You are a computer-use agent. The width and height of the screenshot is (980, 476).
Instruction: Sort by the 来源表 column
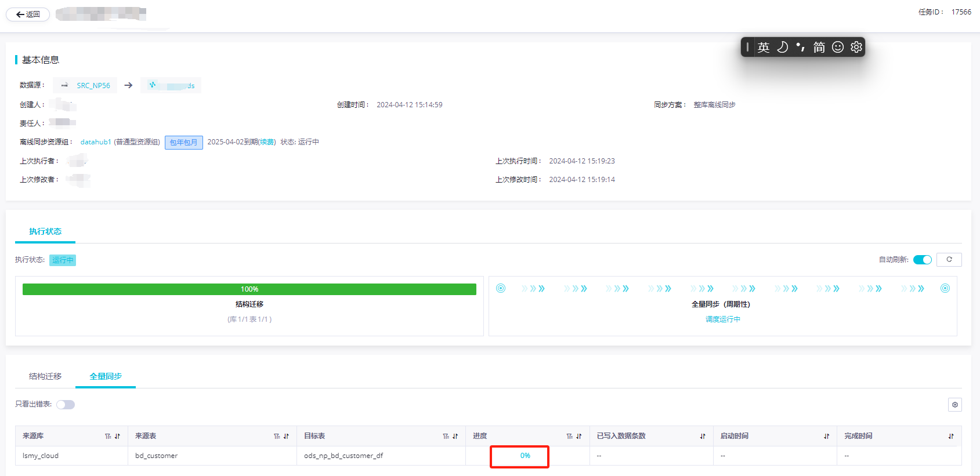click(286, 437)
